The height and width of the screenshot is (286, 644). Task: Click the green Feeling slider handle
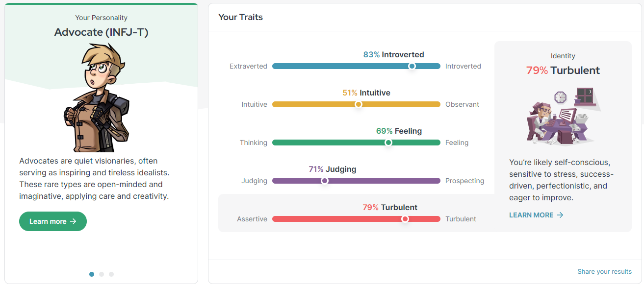(388, 143)
